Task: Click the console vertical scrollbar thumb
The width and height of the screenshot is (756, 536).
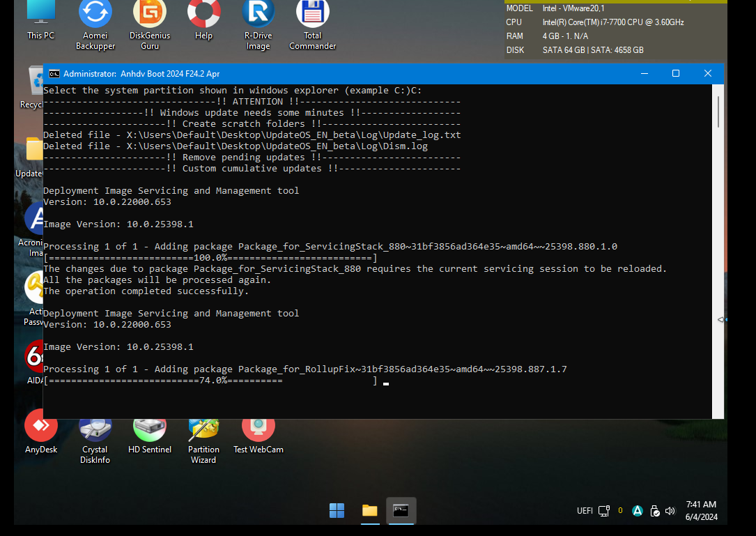Action: pyautogui.click(x=718, y=112)
